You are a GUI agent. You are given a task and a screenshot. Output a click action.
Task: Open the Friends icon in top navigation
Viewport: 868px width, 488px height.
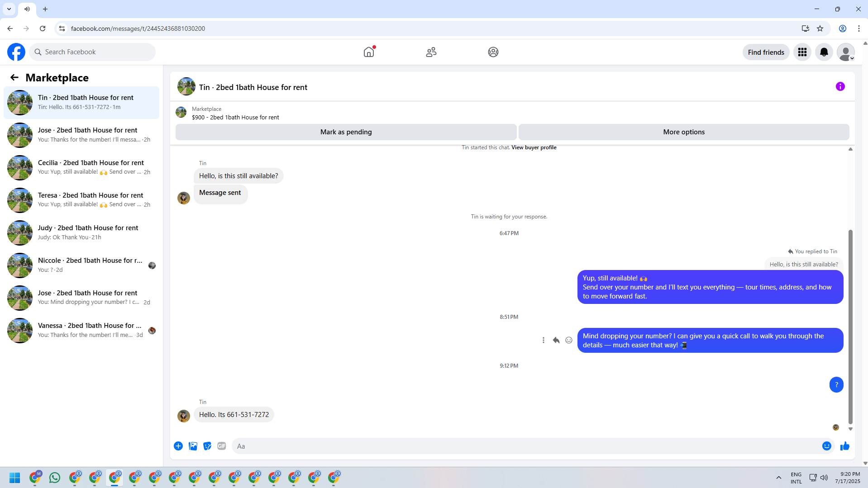tap(431, 52)
